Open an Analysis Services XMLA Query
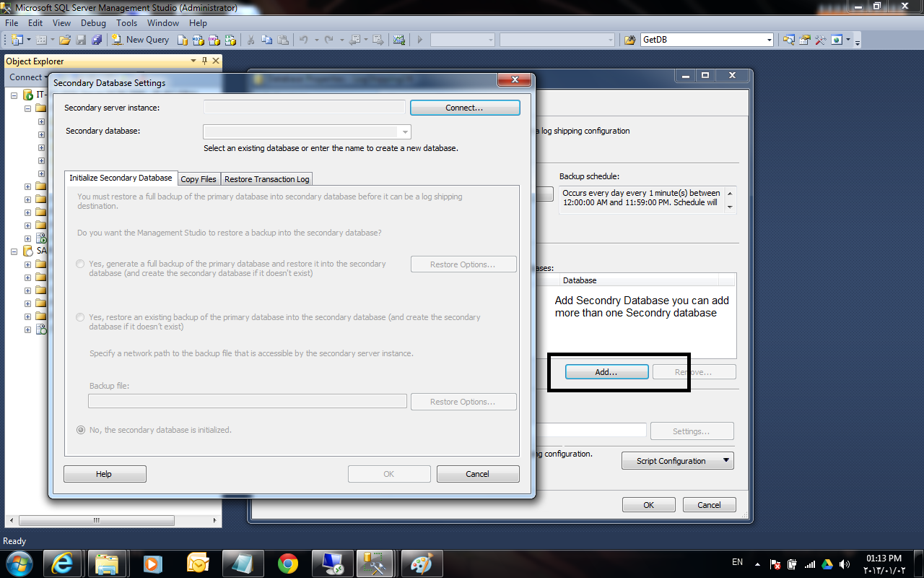The width and height of the screenshot is (924, 578). (230, 40)
